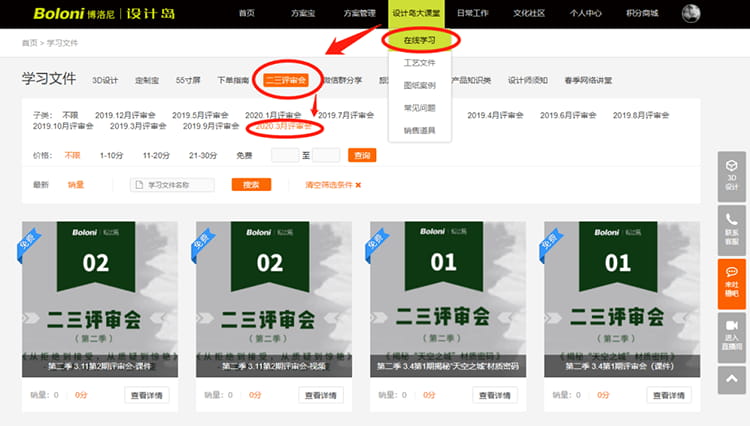Filter by 2019.9月评审会 subcategory
The image size is (750, 426).
(210, 126)
